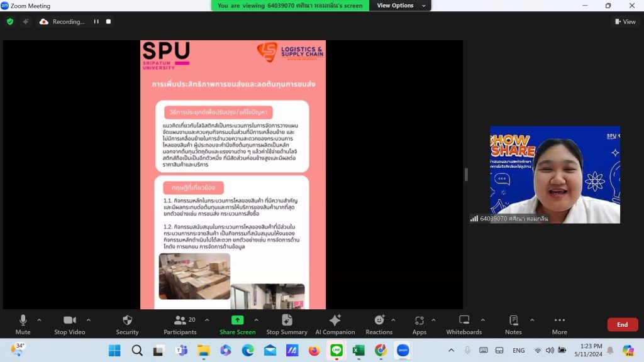Open the Windows Start menu
This screenshot has height=362, width=644.
tap(114, 350)
